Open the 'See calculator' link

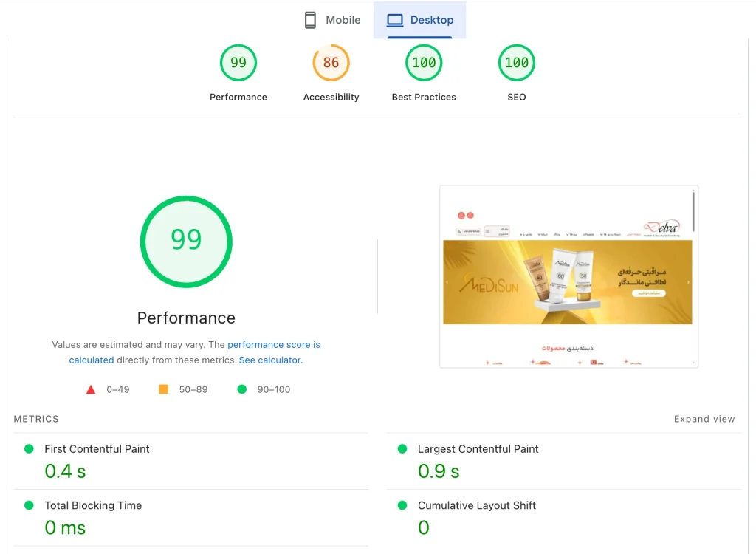tap(270, 360)
